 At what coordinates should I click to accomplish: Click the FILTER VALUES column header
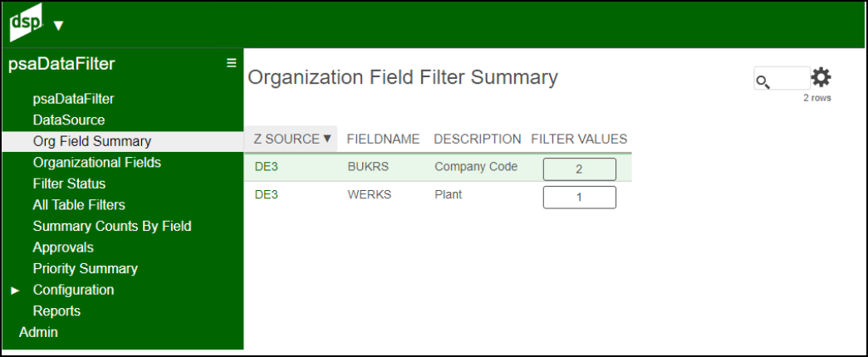tap(579, 139)
